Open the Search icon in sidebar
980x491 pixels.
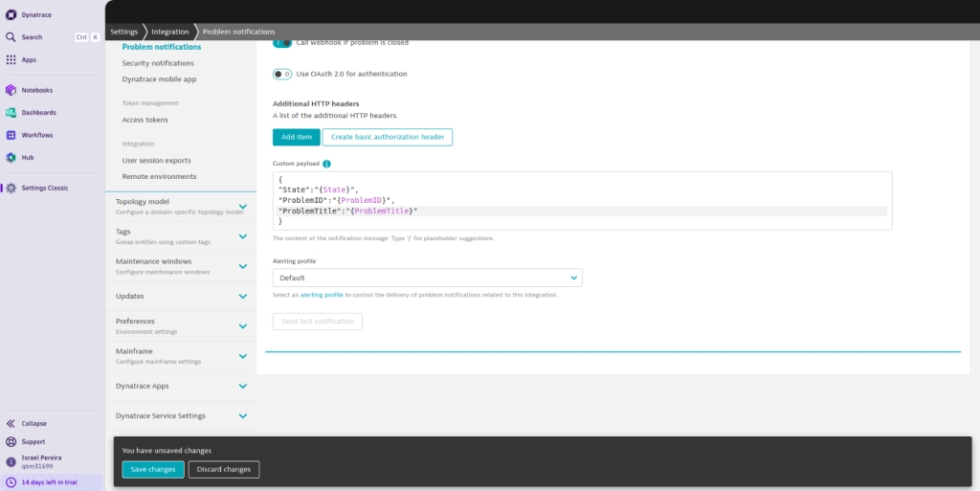click(x=11, y=37)
